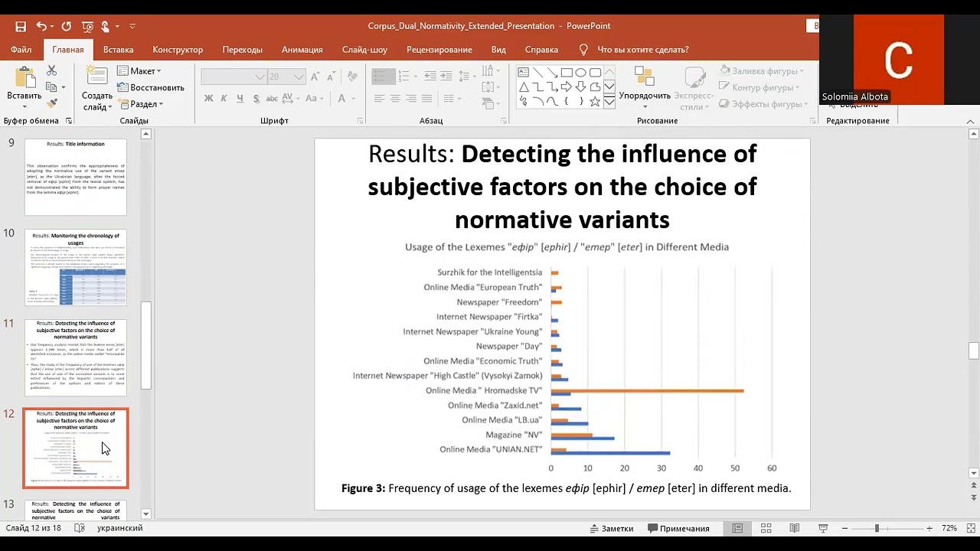Click the zoom slider handle in status bar
Screen dimensions: 980x551
877,528
